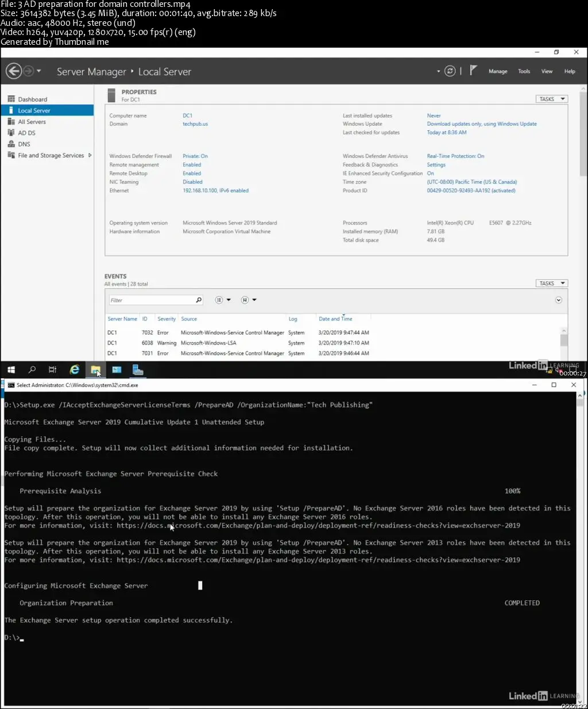Click NIC Teaming Disabled link

192,182
